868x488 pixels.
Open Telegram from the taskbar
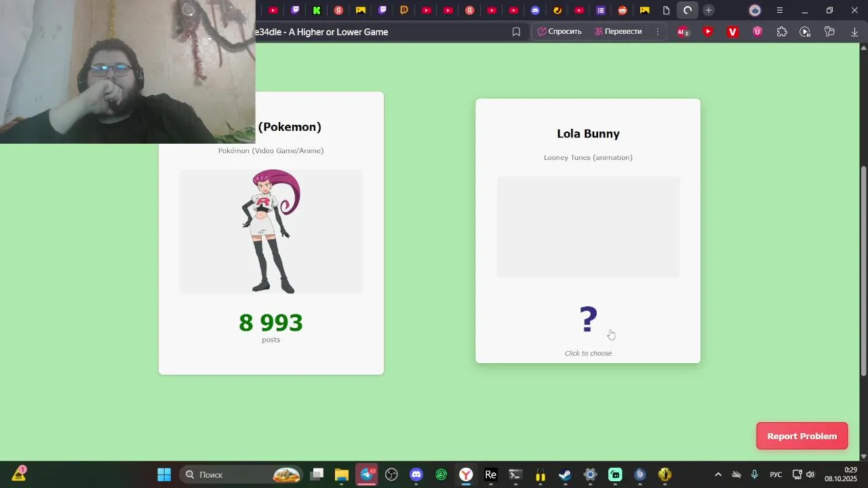pos(367,474)
